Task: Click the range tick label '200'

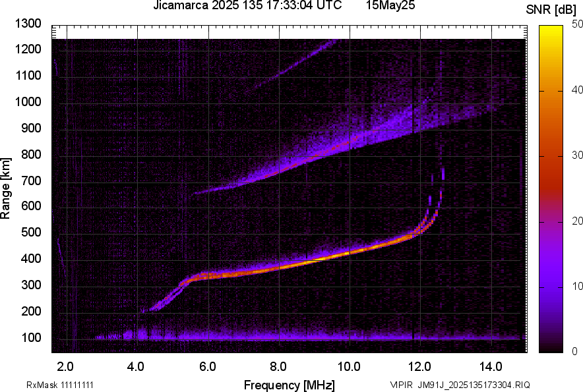Action: coord(31,311)
